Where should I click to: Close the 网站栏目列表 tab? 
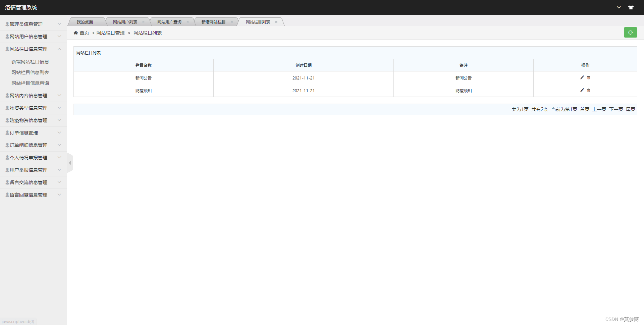point(276,22)
